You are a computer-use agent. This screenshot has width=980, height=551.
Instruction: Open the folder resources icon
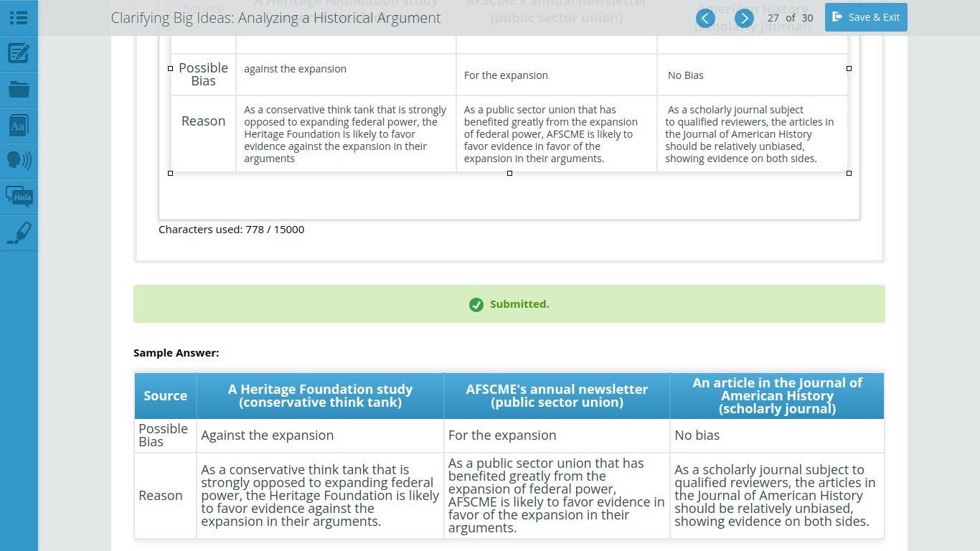(19, 90)
